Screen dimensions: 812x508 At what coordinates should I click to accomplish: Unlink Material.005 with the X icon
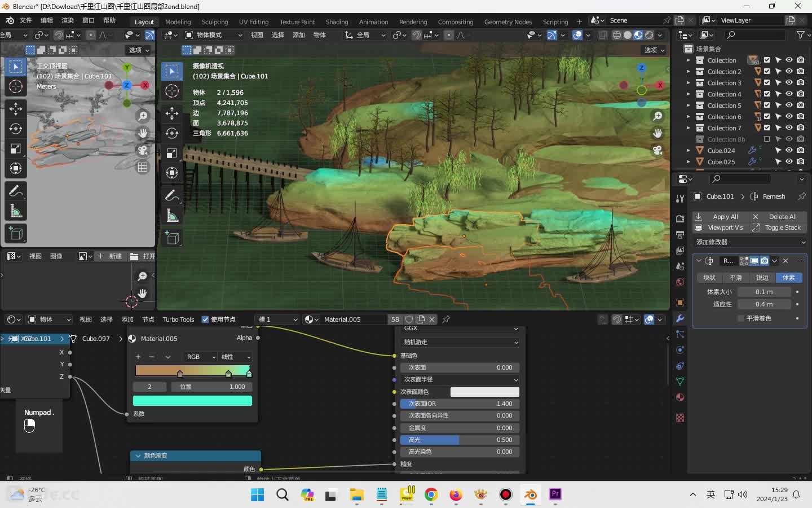(x=432, y=319)
